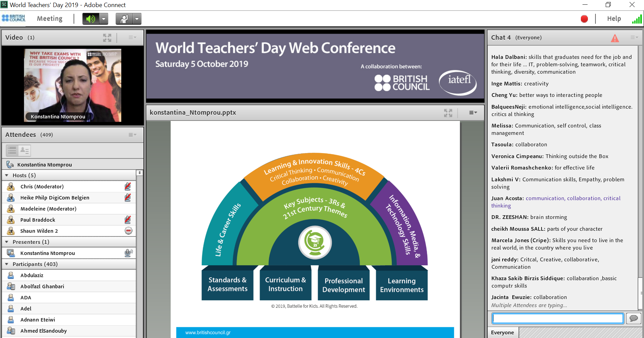Click Konstantina Ntomprou's microphone status icon
Image resolution: width=644 pixels, height=338 pixels.
128,253
